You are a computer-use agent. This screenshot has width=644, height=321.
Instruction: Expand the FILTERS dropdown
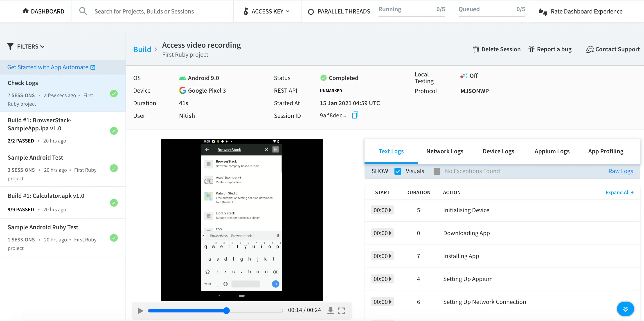click(26, 47)
